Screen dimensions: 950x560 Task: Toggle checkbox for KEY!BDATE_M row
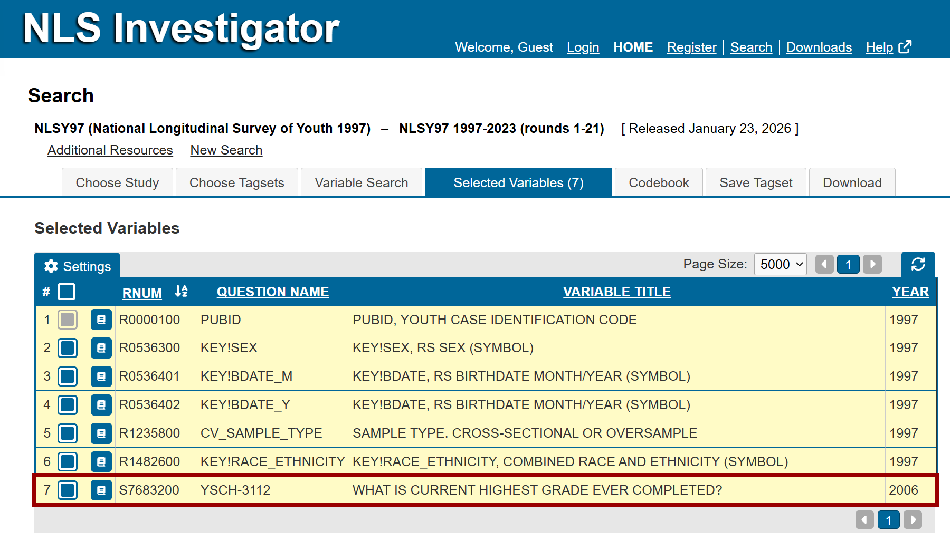coord(68,376)
